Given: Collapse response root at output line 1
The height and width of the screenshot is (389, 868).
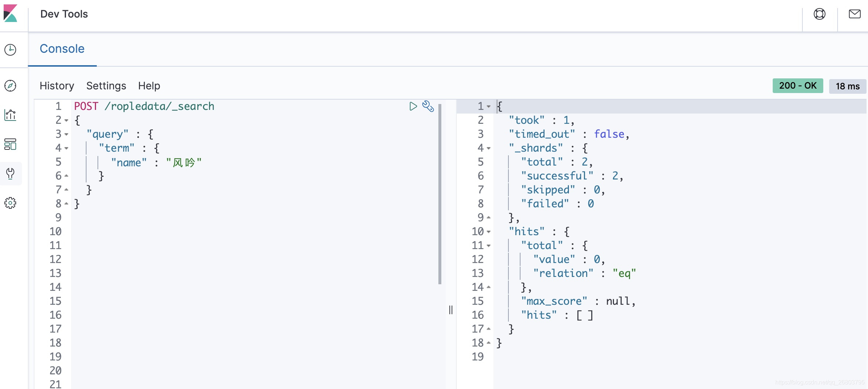Looking at the screenshot, I should pyautogui.click(x=489, y=106).
